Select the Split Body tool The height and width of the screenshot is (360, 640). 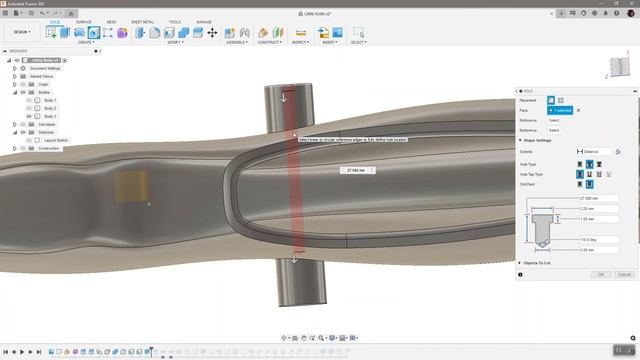tap(198, 32)
